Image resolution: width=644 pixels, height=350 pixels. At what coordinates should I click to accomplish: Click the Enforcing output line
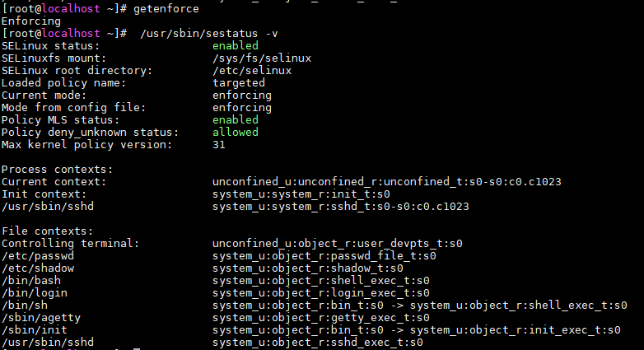pos(30,21)
